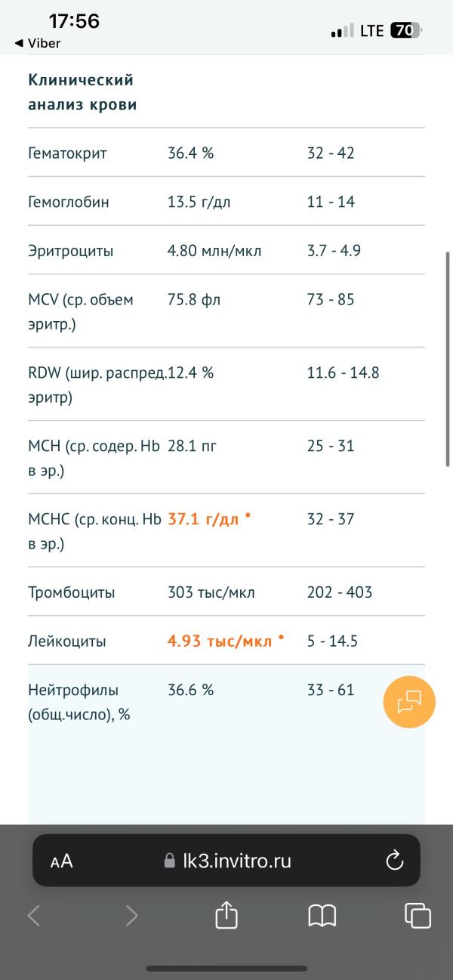Open the Safari share sheet icon
The width and height of the screenshot is (453, 980).
[x=226, y=915]
